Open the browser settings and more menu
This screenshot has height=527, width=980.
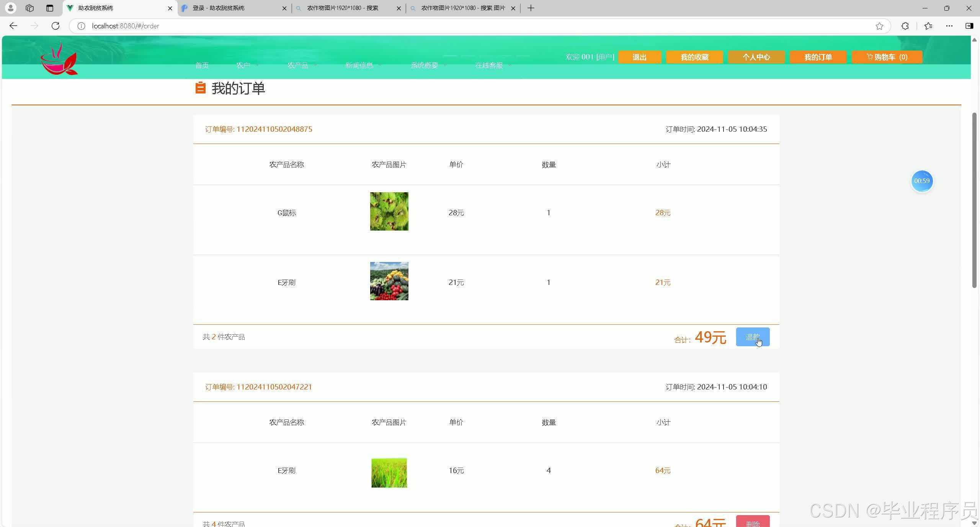pos(949,26)
